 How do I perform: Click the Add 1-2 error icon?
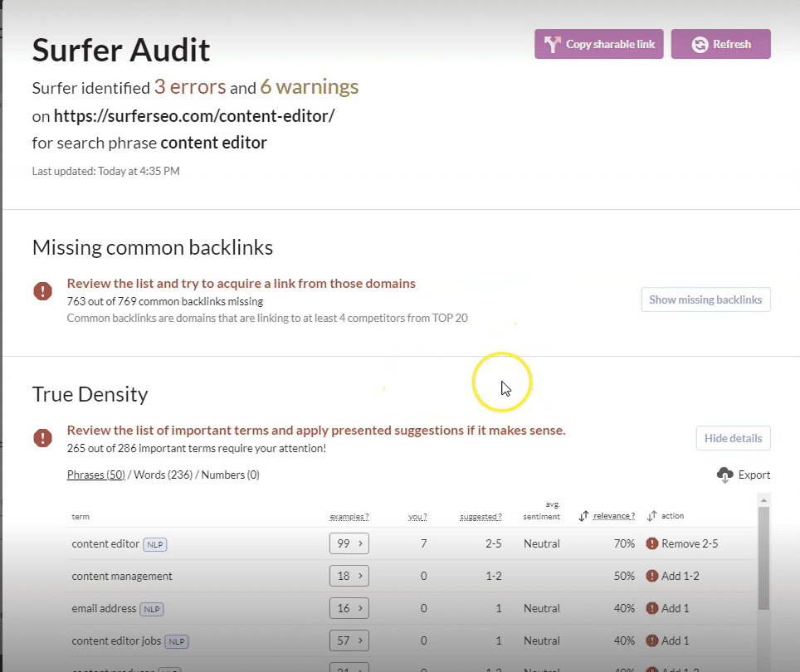pyautogui.click(x=651, y=576)
